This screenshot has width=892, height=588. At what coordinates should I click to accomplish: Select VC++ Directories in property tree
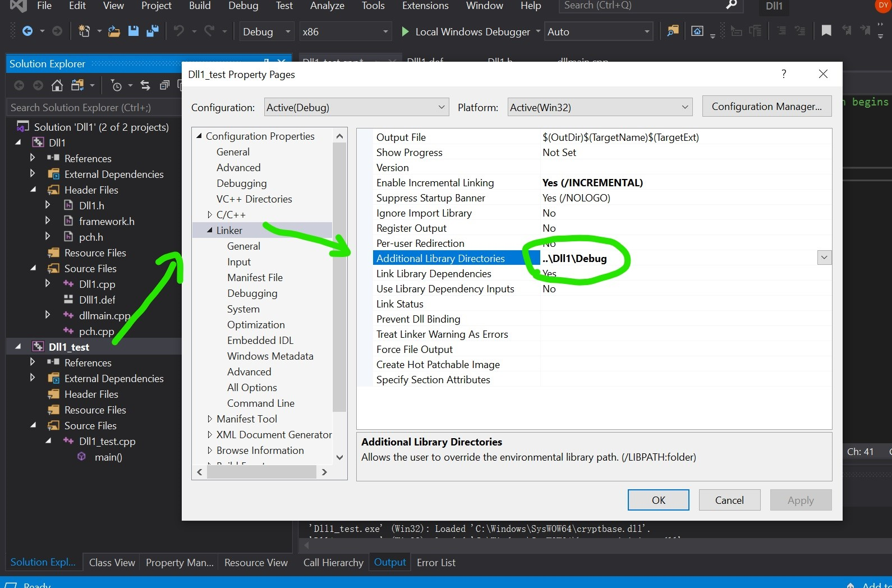click(x=254, y=199)
